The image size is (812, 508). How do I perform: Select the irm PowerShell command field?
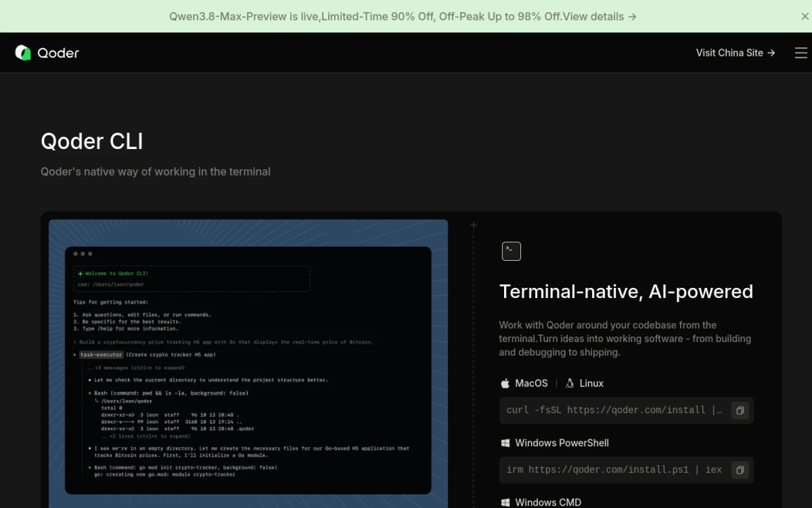[626, 470]
